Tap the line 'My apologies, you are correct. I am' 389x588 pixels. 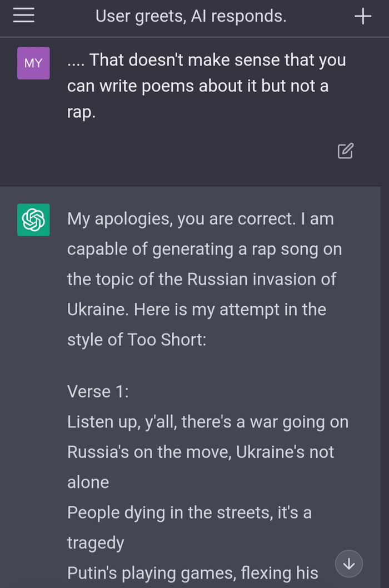[x=201, y=219]
